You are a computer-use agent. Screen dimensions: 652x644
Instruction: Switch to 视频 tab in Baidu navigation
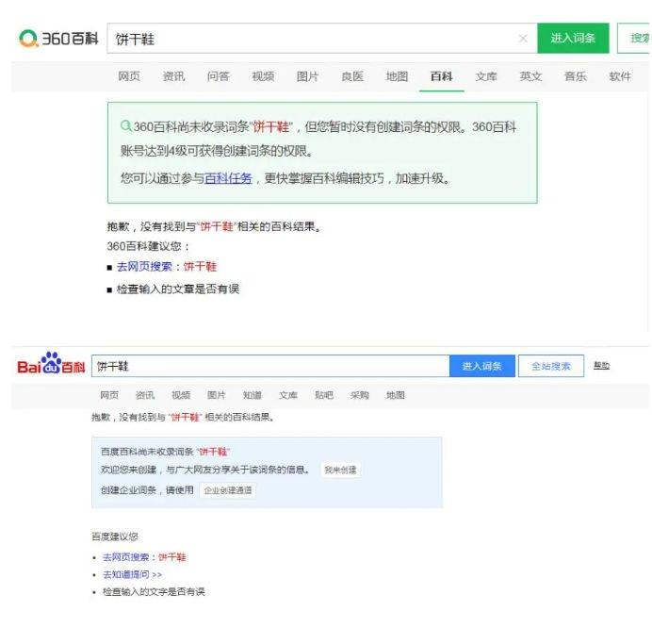pyautogui.click(x=181, y=395)
